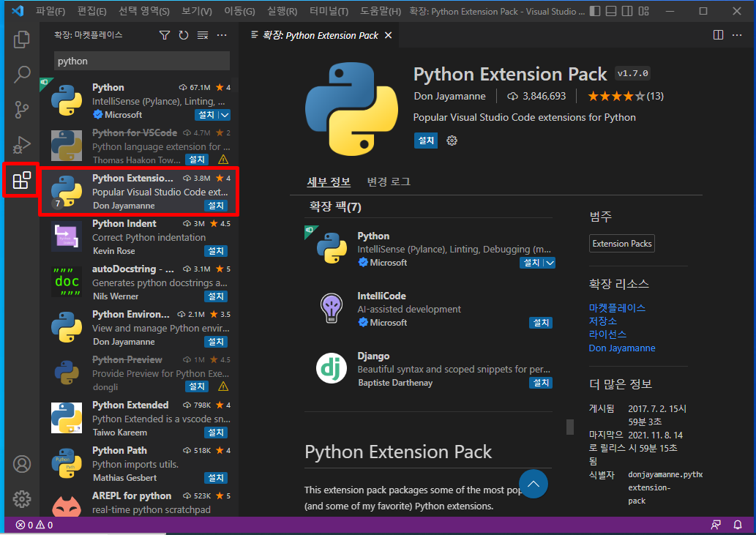Viewport: 756px width, 535px height.
Task: Open the 실행(R) menu
Action: 282,11
